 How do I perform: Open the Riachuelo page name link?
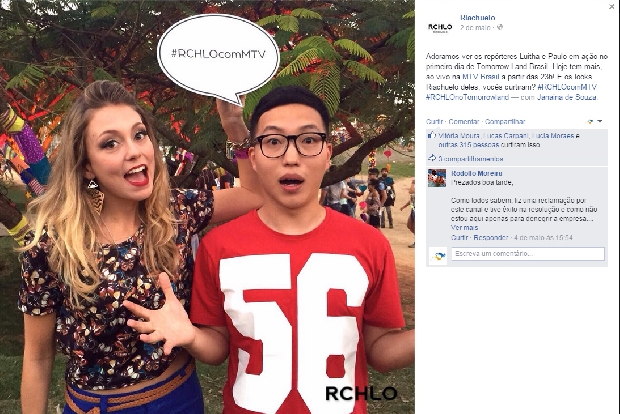tap(478, 18)
